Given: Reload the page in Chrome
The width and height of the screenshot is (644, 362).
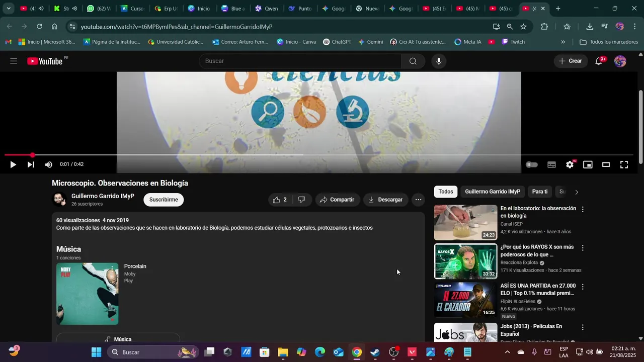Looking at the screenshot, I should pos(39,27).
